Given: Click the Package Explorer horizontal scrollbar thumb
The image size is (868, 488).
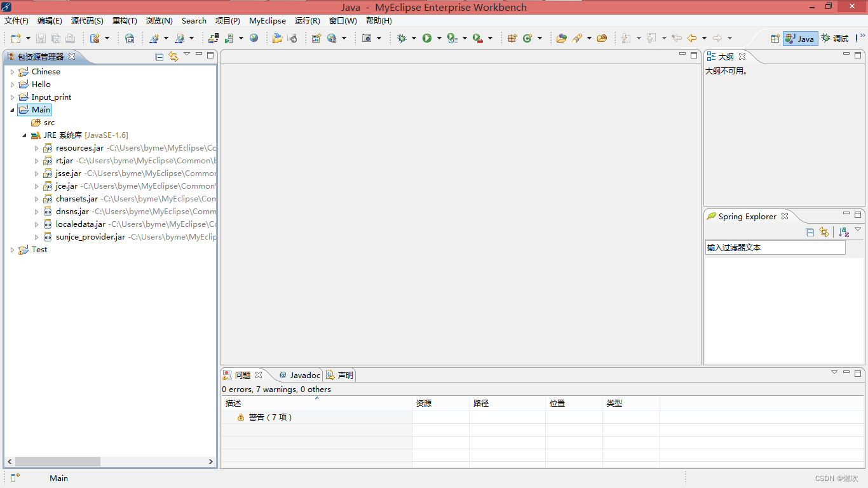Looking at the screenshot, I should pos(58,462).
